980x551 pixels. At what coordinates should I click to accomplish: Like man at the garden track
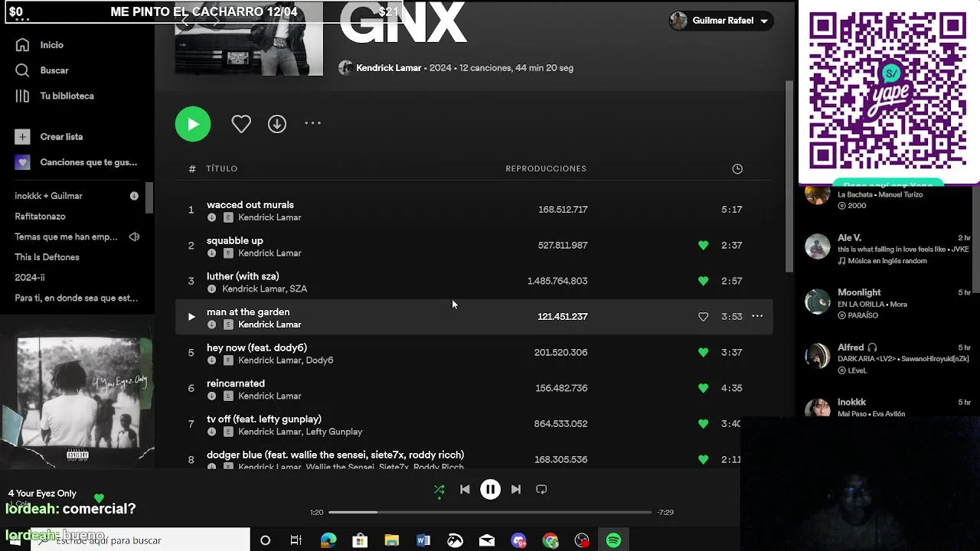coord(703,317)
